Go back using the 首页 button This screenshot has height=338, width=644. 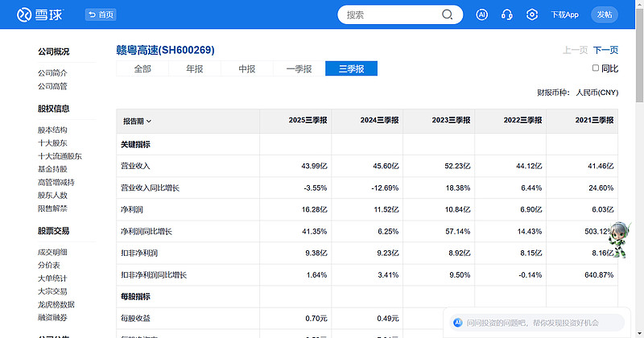(x=101, y=14)
